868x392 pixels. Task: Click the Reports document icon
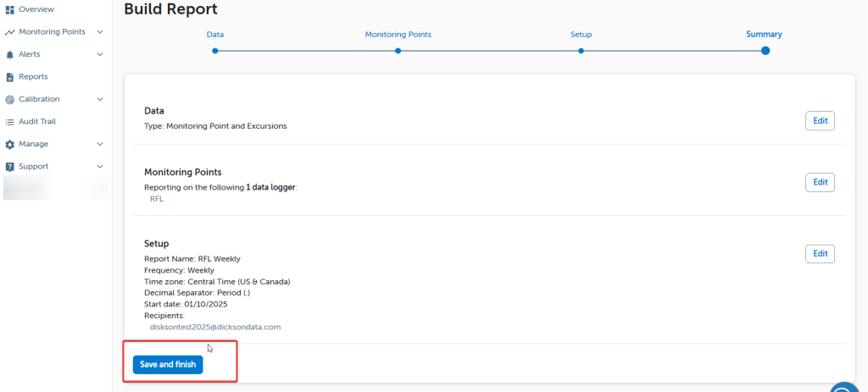point(10,77)
